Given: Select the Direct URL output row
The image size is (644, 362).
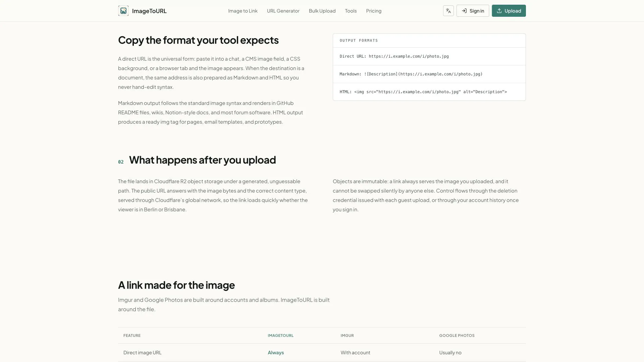Looking at the screenshot, I should tap(429, 56).
